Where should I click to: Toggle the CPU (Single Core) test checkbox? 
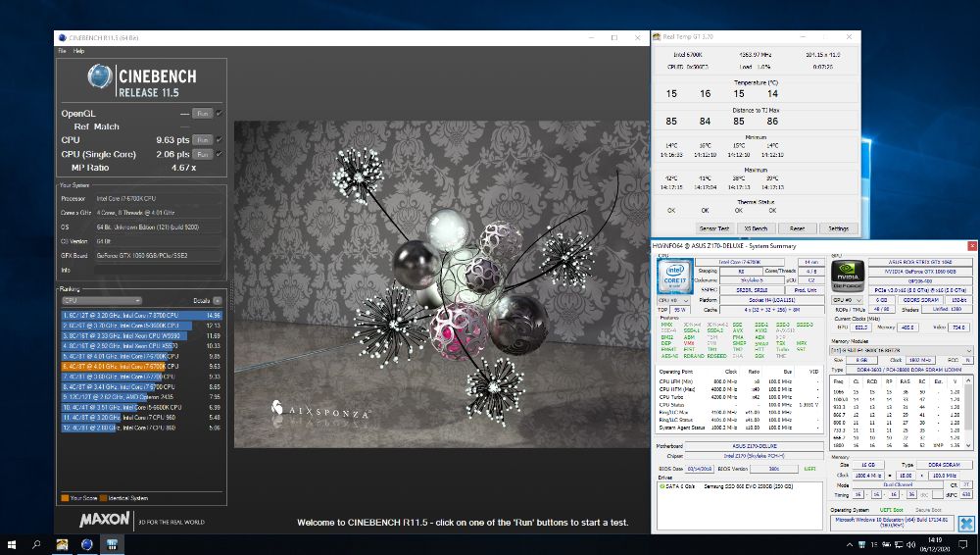tap(219, 154)
